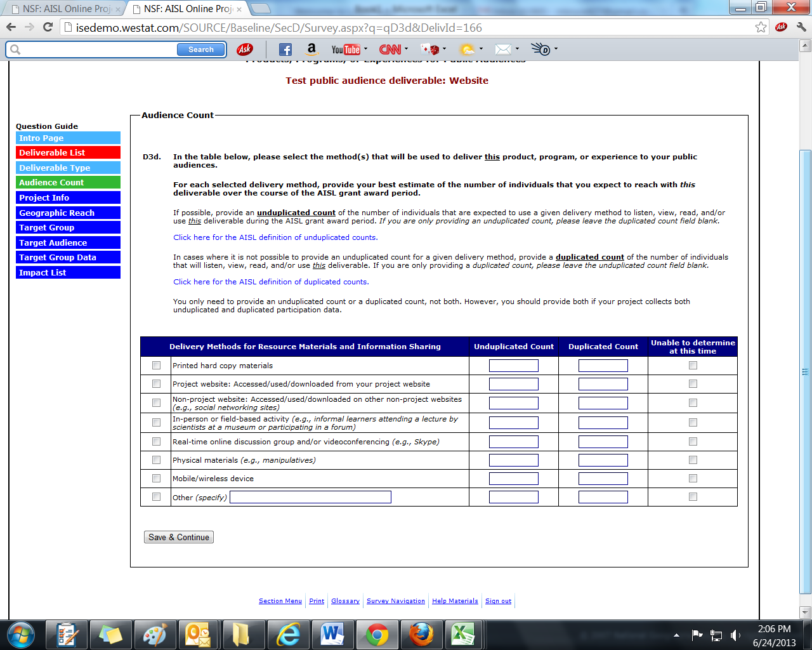The width and height of the screenshot is (812, 650).
Task: Click the scrollbar up arrow at page top
Action: pos(806,46)
